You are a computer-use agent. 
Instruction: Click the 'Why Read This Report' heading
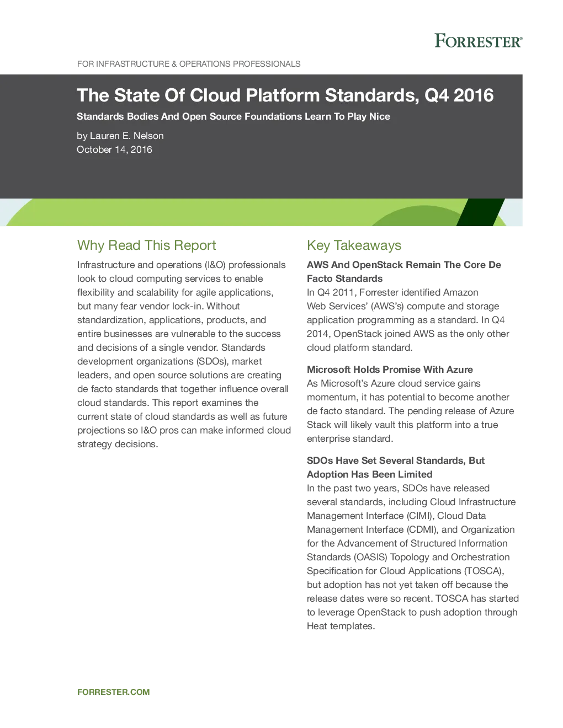click(147, 245)
